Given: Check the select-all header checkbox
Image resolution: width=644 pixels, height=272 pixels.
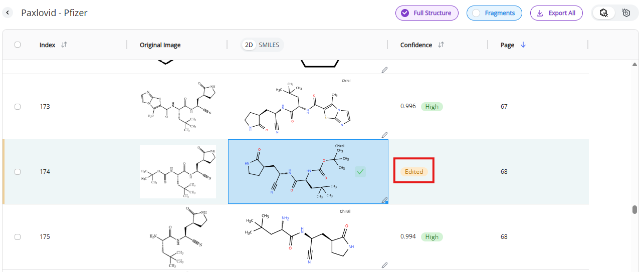Looking at the screenshot, I should coord(18,45).
